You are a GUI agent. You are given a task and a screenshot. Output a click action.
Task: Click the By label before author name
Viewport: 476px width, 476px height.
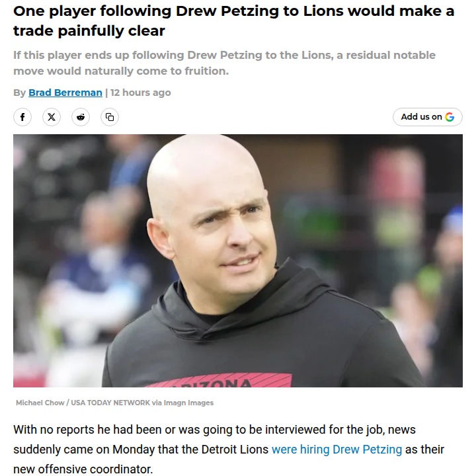coord(19,93)
